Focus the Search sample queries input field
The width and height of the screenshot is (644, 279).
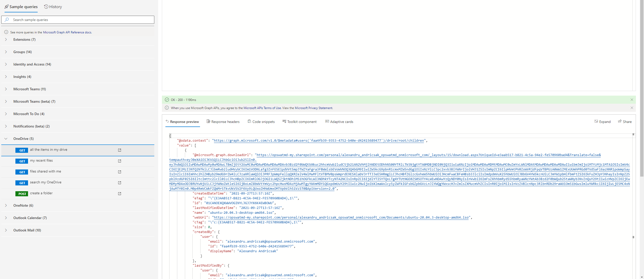[x=78, y=20]
